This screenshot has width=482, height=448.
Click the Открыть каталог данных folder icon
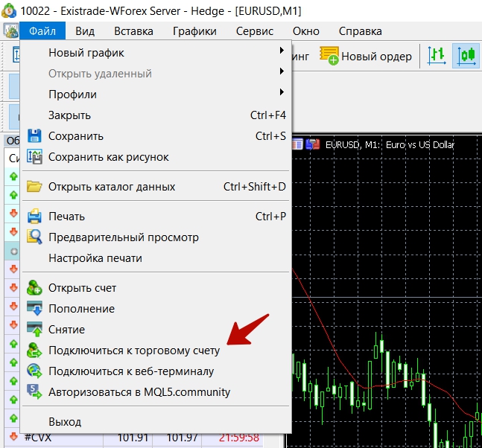pos(34,186)
